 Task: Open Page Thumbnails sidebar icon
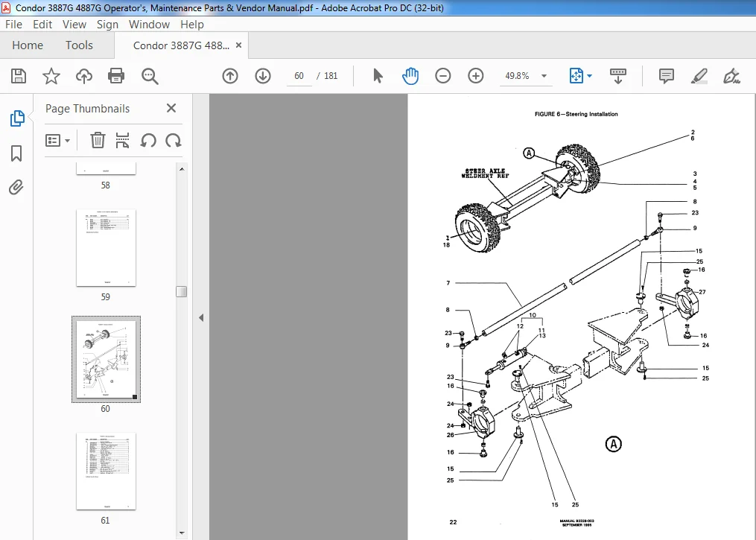click(17, 118)
